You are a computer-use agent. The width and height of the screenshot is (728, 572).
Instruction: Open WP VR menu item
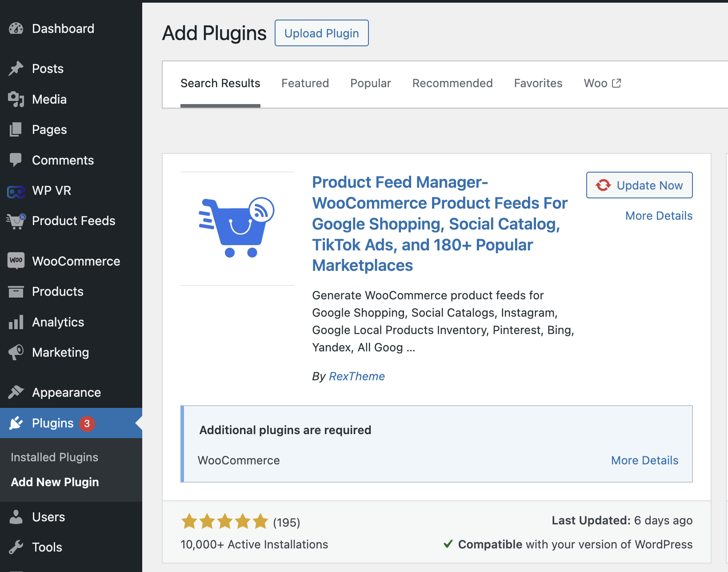point(71,190)
